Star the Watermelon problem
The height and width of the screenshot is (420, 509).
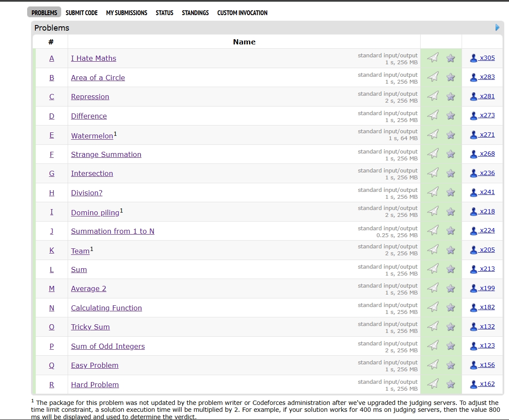pos(450,135)
